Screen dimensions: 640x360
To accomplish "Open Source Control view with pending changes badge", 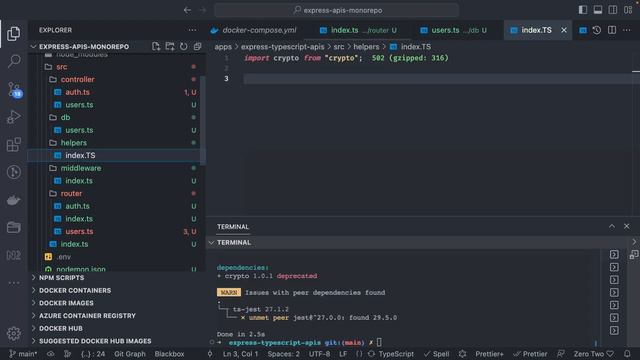I will click(x=14, y=89).
